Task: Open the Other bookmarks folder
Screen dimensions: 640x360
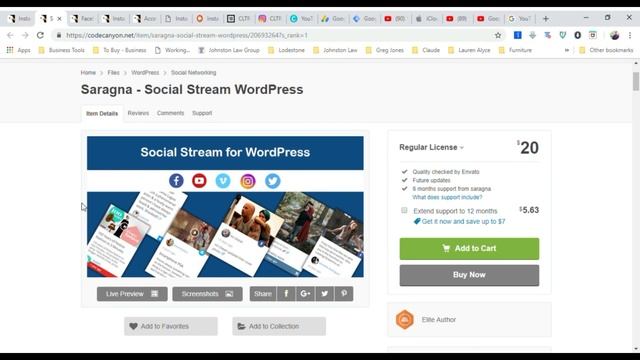Action: (x=606, y=50)
